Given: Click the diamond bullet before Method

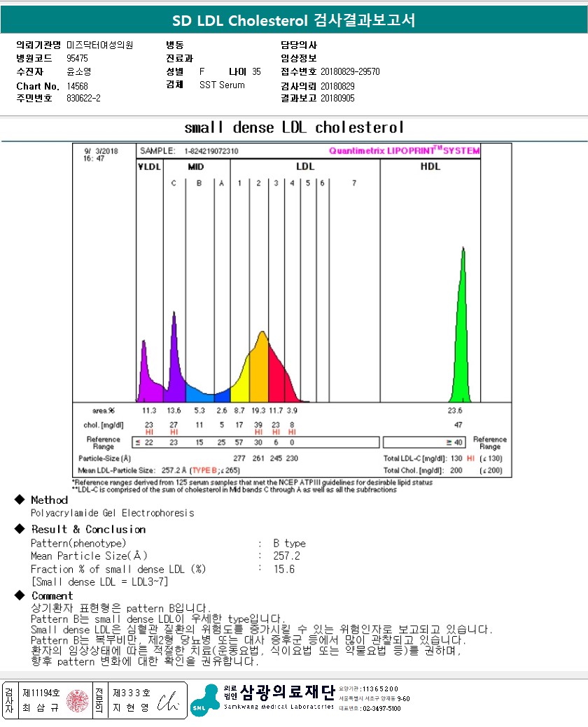Looking at the screenshot, I should click(x=20, y=500).
